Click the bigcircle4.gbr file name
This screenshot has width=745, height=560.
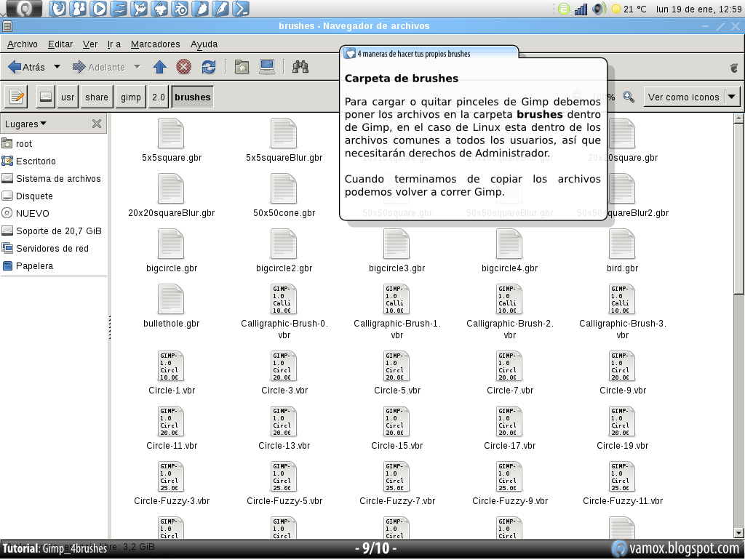click(x=509, y=268)
